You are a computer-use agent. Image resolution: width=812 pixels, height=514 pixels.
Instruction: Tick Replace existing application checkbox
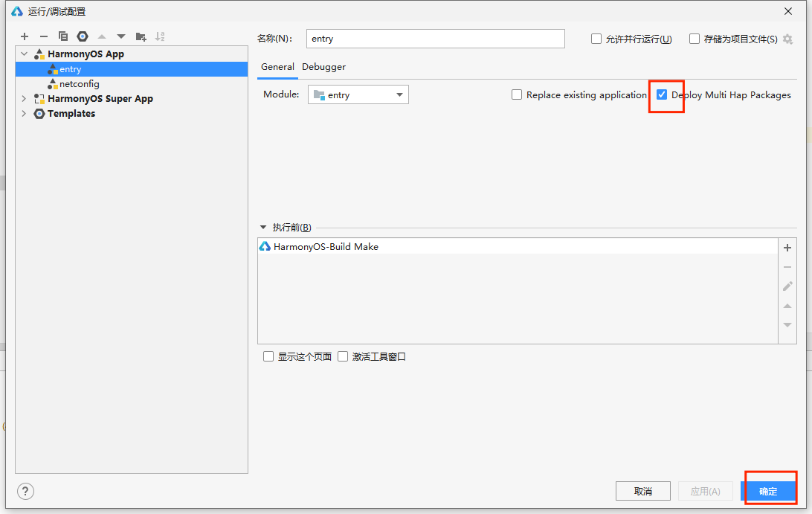click(517, 94)
